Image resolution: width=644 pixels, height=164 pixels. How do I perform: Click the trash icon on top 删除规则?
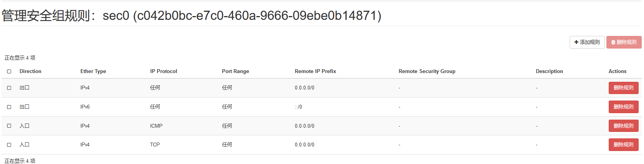[613, 42]
